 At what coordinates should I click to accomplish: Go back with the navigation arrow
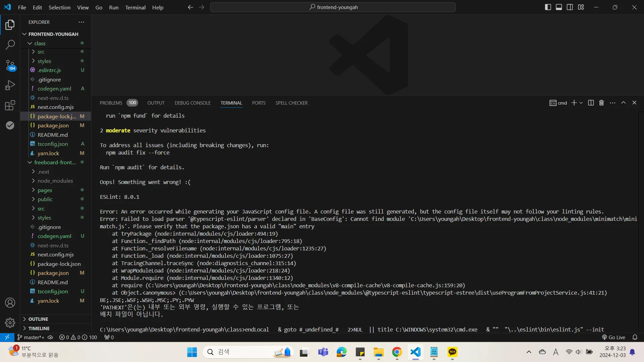(x=190, y=7)
